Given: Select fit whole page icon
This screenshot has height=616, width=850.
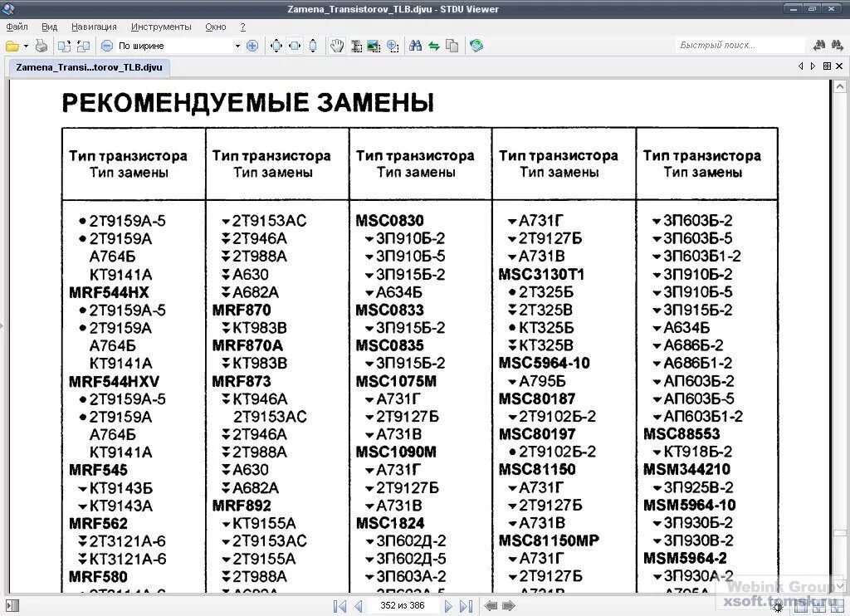Looking at the screenshot, I should tap(276, 46).
